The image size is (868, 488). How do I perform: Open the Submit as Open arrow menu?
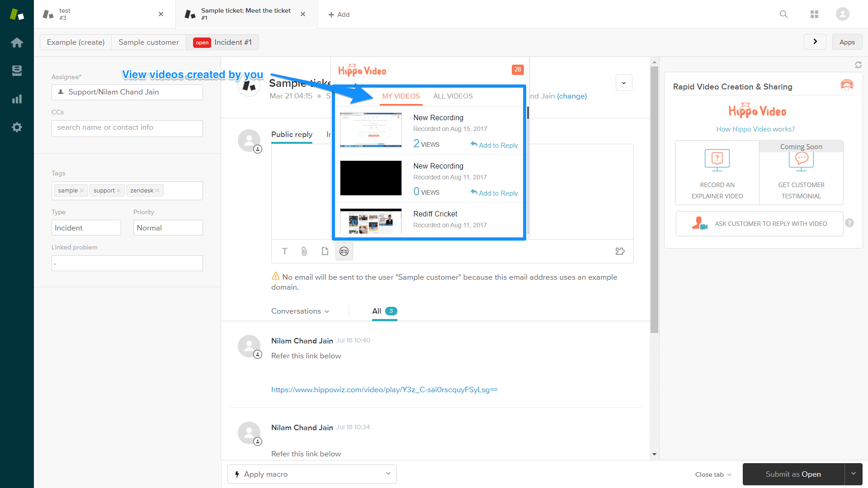click(x=853, y=474)
